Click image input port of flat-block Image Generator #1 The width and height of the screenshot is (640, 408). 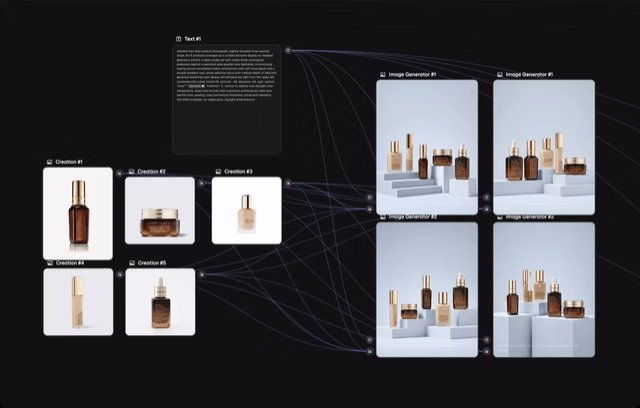tap(487, 208)
